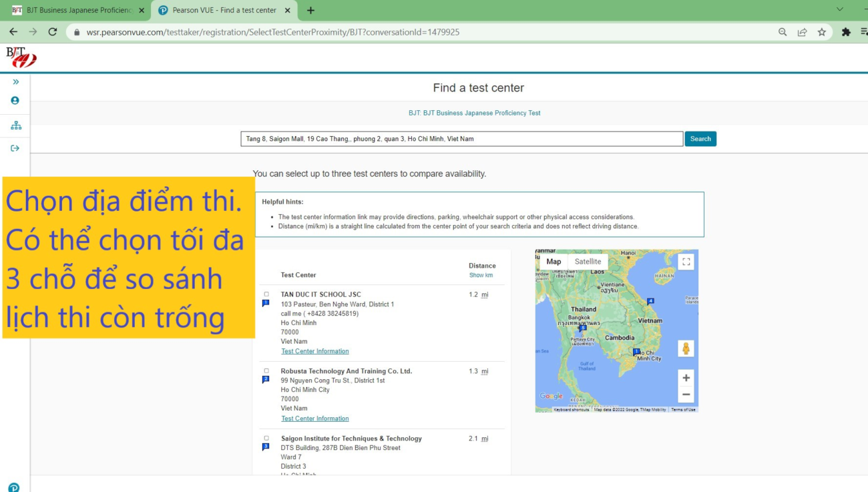Click the Show km link
The width and height of the screenshot is (868, 492).
[481, 275]
